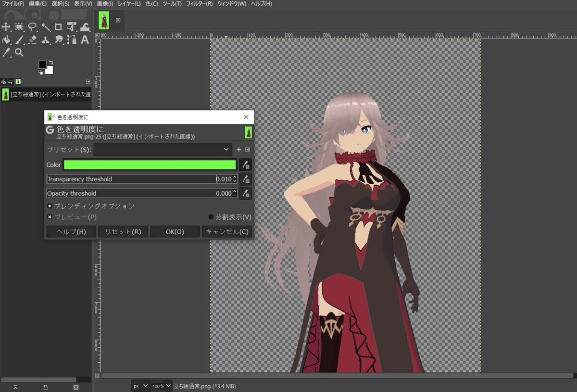Save current settings as preset plus icon
577x392 pixels.
(x=239, y=150)
